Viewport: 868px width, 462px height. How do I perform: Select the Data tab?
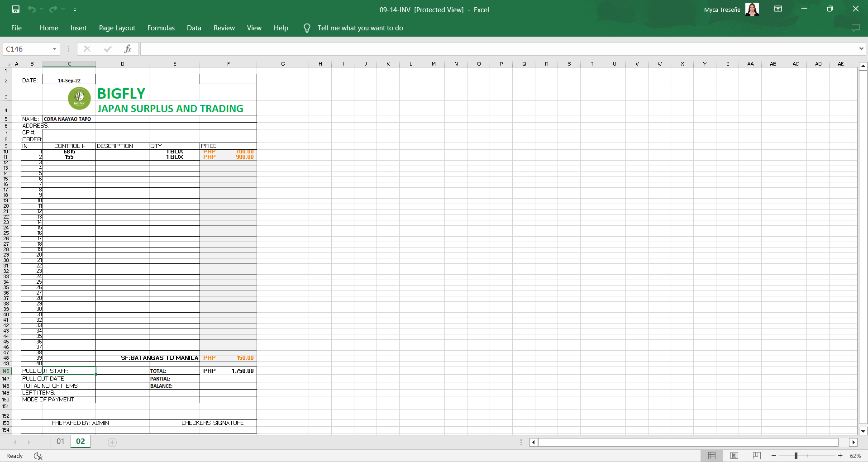pos(194,28)
